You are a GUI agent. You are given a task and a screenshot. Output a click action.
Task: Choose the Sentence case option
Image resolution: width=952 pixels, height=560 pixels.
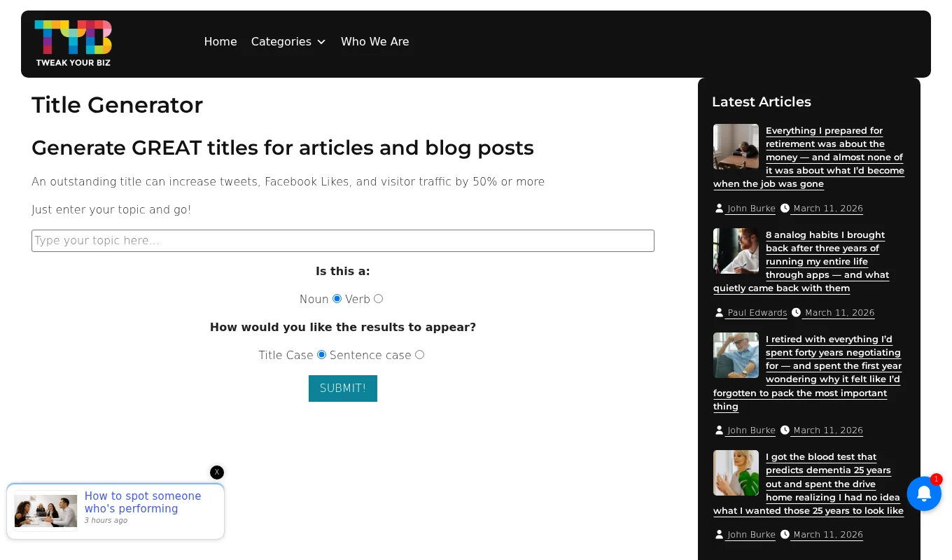tap(419, 355)
